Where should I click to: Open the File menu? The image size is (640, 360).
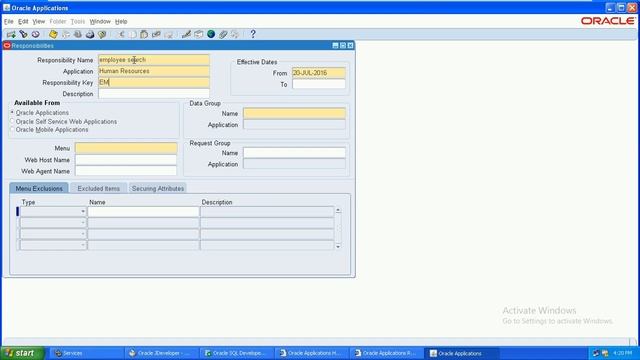9,21
